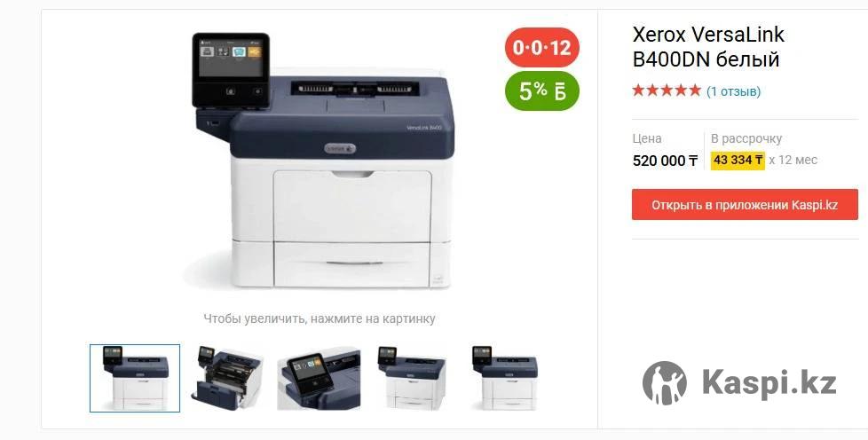Viewport: 868px width, 440px height.
Task: Select the fourth printer thumbnail
Action: tap(411, 378)
